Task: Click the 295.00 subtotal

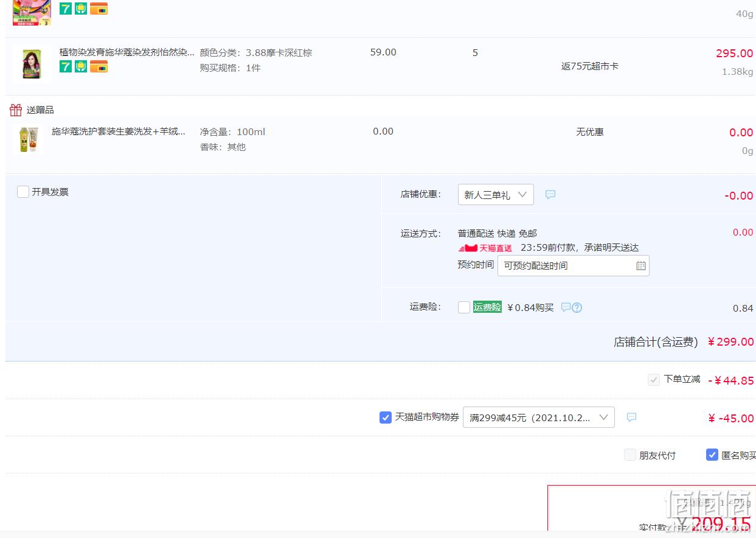Action: [735, 54]
